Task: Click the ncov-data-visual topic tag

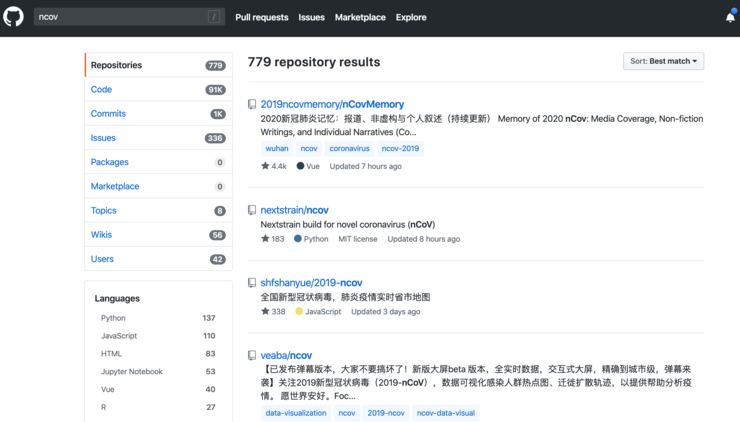Action: (x=446, y=413)
